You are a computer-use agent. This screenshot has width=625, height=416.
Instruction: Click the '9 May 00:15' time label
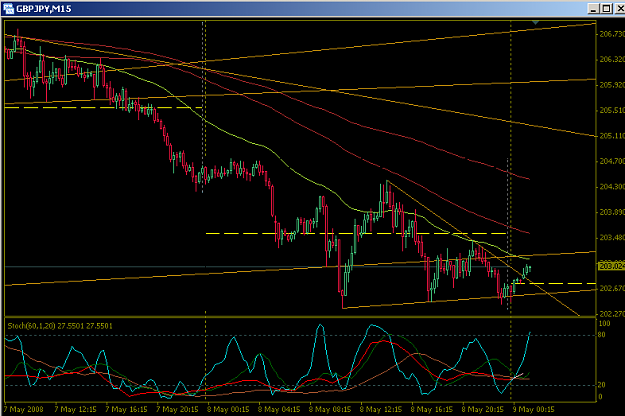click(534, 409)
